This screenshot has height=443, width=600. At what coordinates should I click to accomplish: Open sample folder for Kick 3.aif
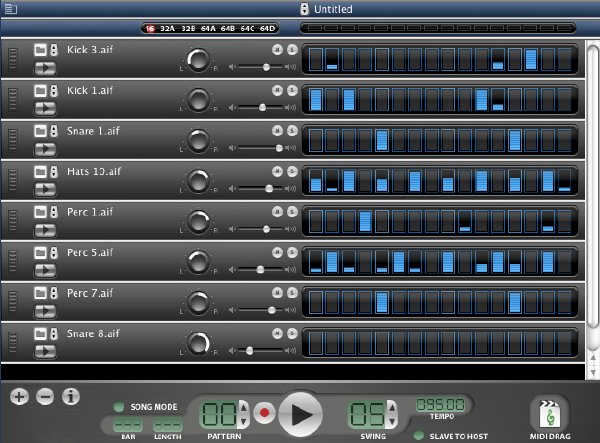coord(40,50)
